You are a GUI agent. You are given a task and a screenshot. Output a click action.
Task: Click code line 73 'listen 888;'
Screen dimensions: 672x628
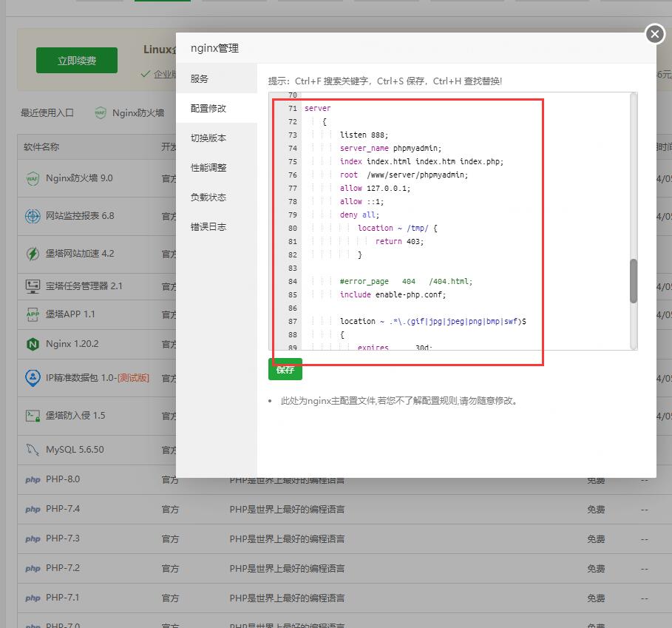(x=364, y=135)
